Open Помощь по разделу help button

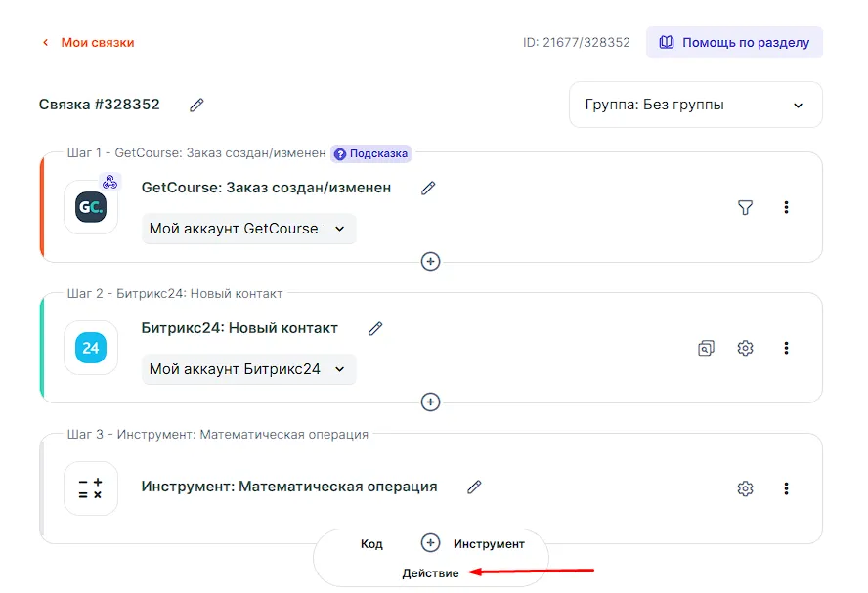coord(734,43)
